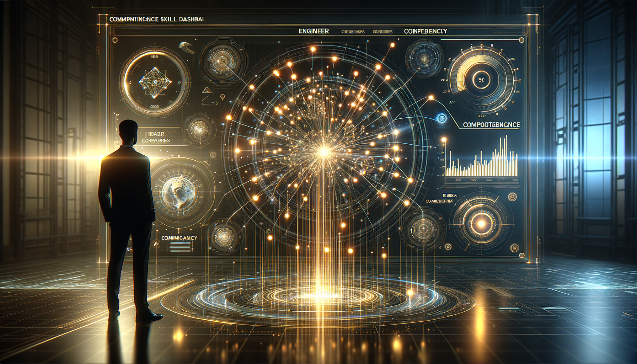Toggle the round indicator at top-left panel corner
This screenshot has height=364, width=637.
pyautogui.click(x=114, y=40)
